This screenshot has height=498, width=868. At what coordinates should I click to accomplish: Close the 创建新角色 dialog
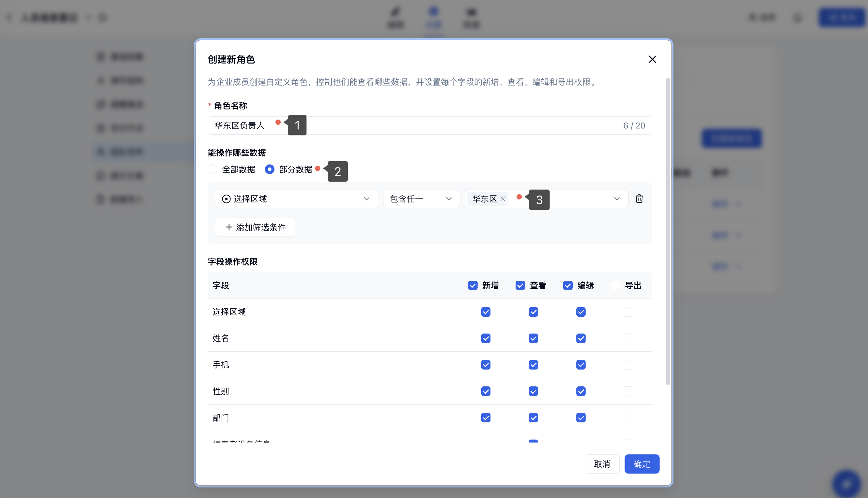pyautogui.click(x=652, y=59)
